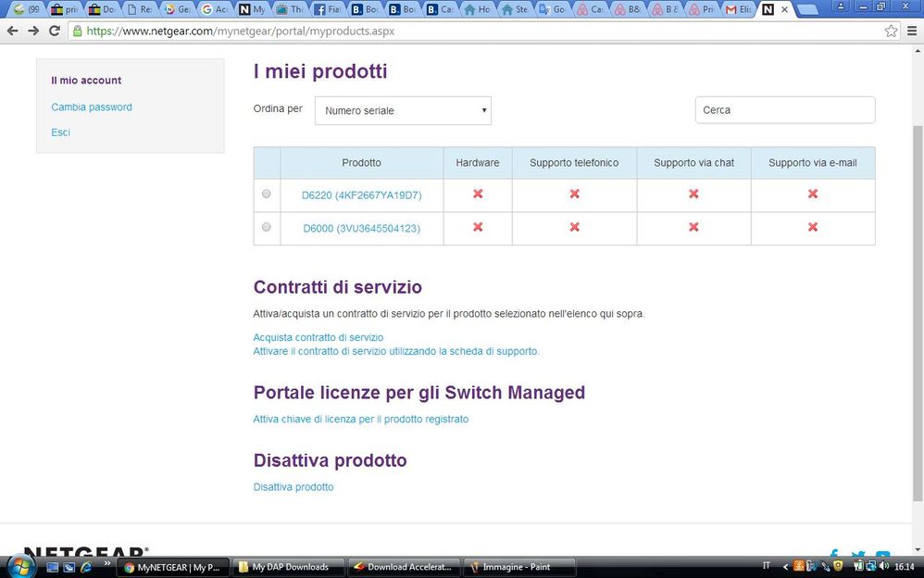Click the page vertical scrollbar

[x=917, y=278]
